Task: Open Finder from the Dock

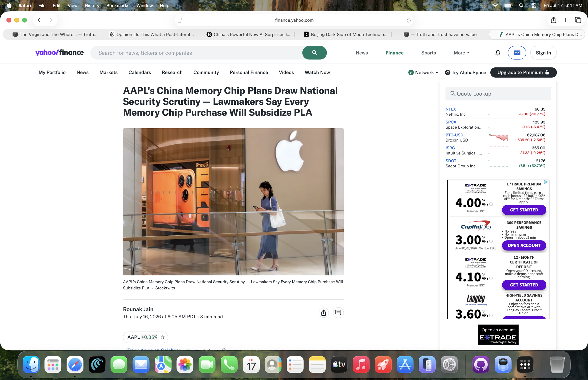Action: click(x=31, y=364)
